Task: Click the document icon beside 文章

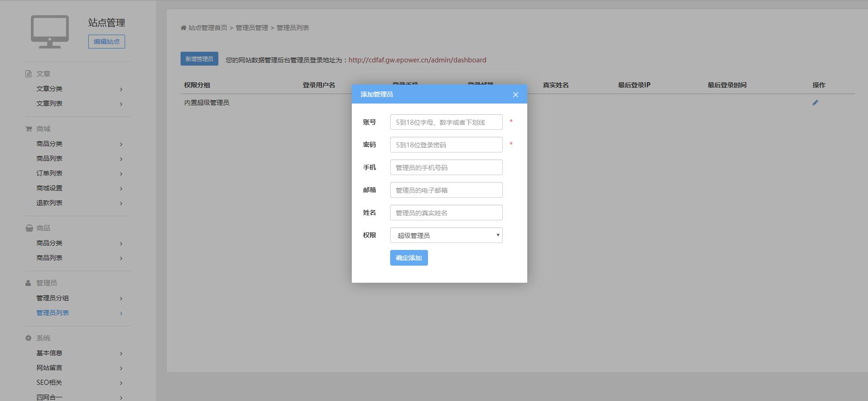Action: pos(29,74)
